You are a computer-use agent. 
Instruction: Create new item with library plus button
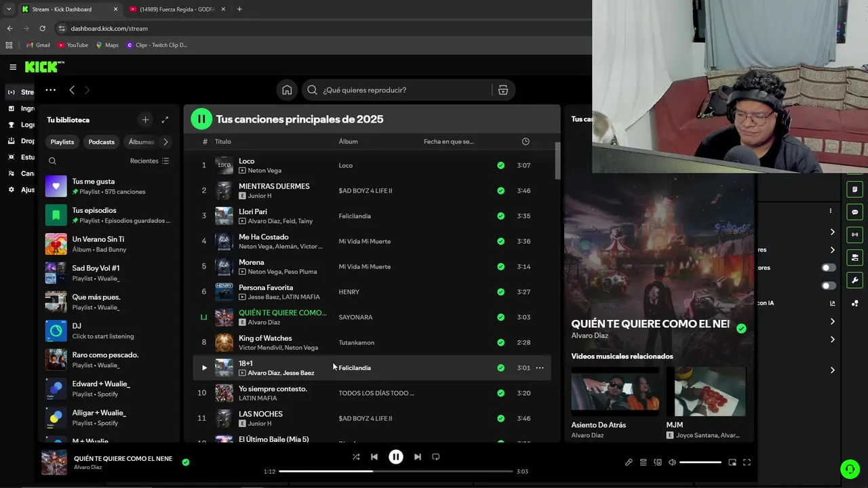(145, 120)
